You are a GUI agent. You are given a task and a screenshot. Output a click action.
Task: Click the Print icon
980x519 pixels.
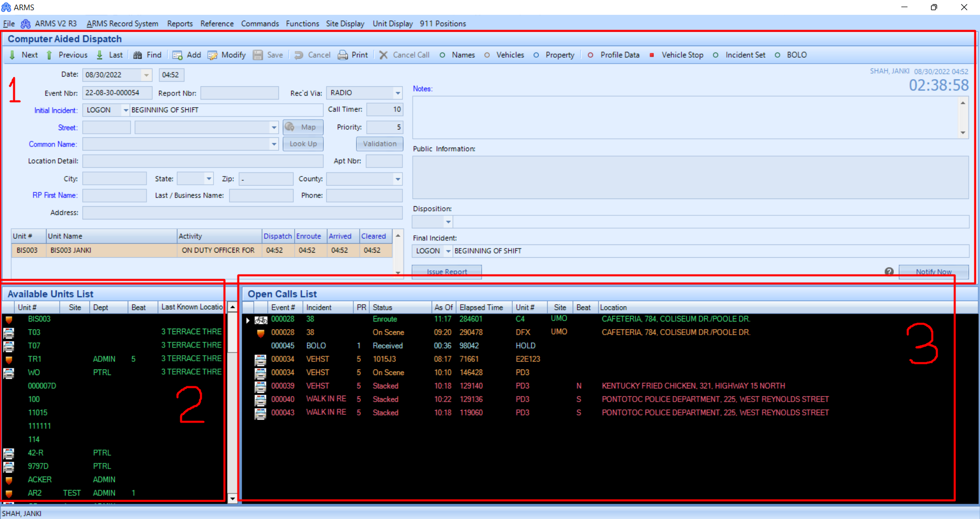[342, 55]
